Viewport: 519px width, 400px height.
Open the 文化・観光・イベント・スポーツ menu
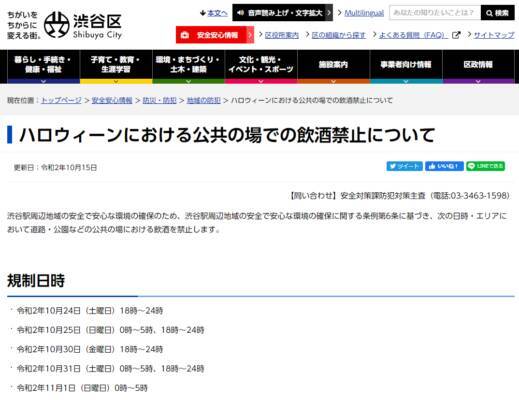(x=261, y=66)
